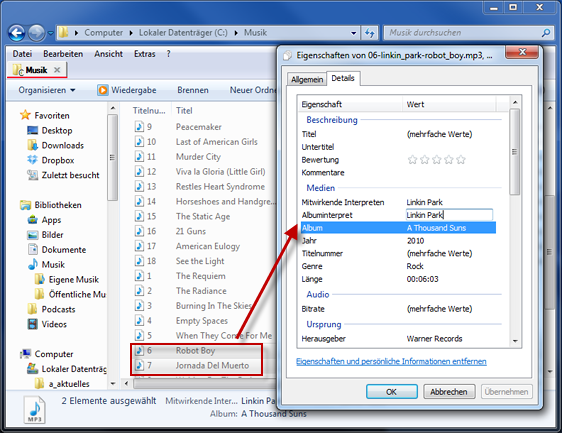Open address bar history dropdown

point(353,33)
